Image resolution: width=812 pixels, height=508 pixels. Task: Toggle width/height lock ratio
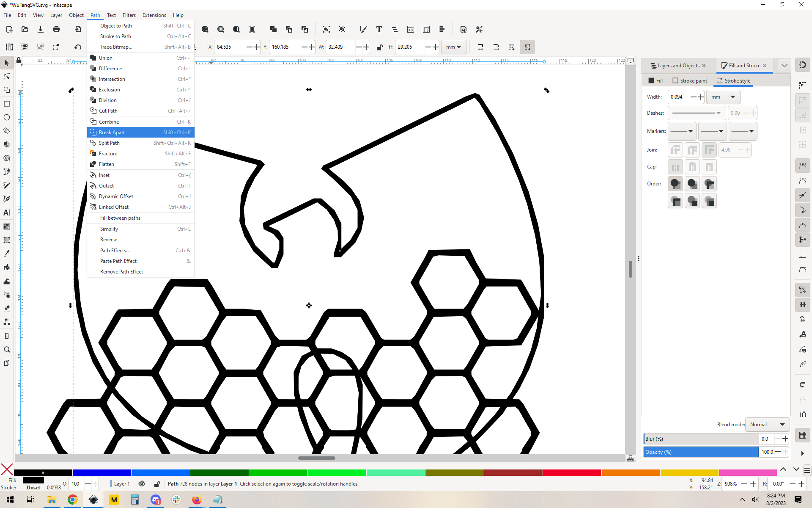tap(379, 47)
